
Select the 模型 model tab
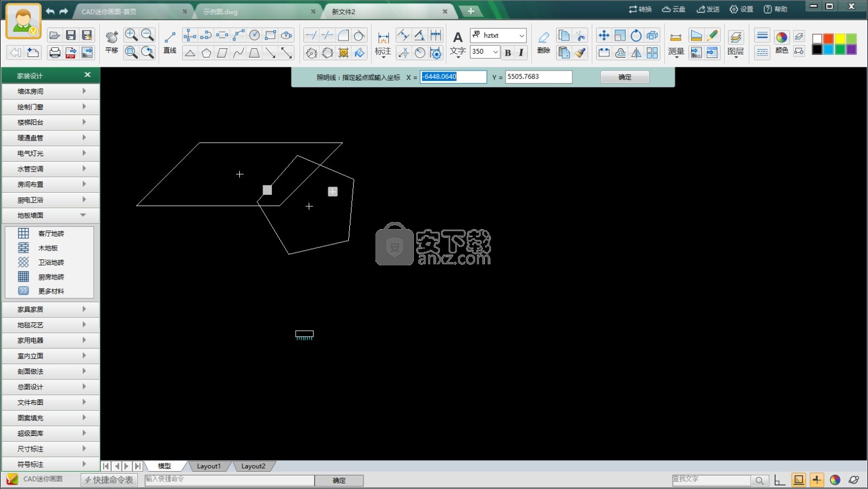(x=164, y=466)
